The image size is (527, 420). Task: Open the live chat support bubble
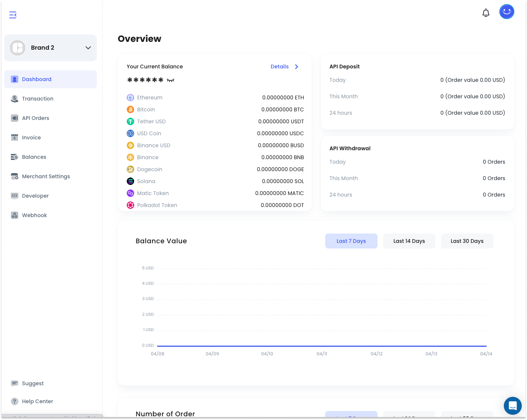tap(512, 405)
